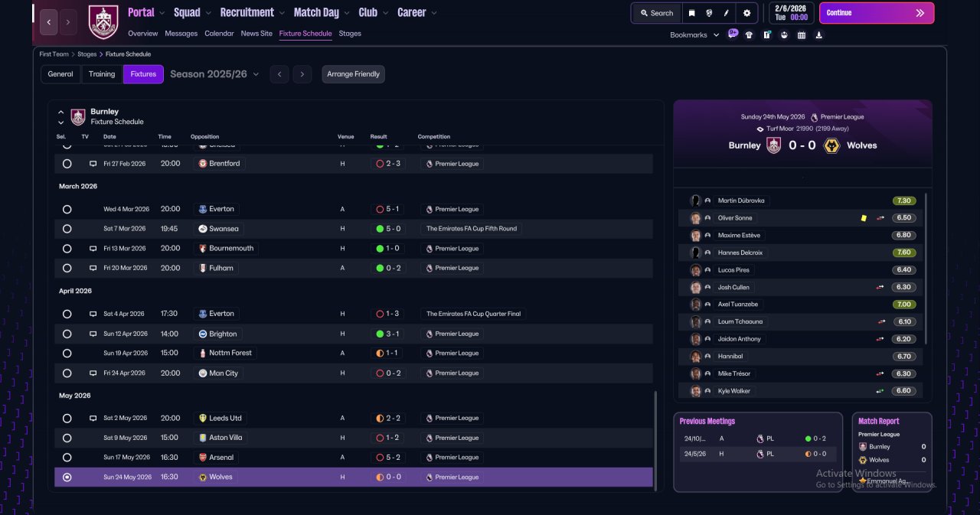Open the calendar icon in bookmarks bar
The image size is (980, 515).
(802, 35)
